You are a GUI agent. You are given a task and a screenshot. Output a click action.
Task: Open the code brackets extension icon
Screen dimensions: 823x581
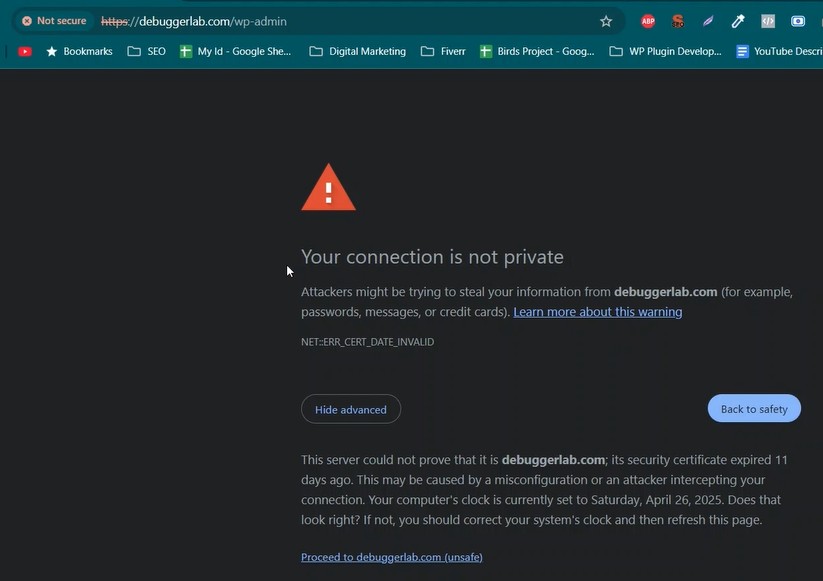(768, 21)
